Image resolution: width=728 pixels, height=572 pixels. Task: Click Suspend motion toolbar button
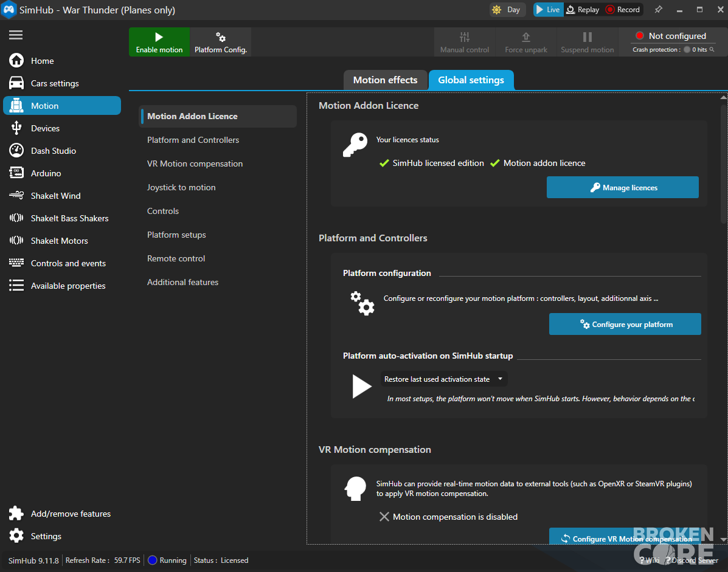point(588,42)
